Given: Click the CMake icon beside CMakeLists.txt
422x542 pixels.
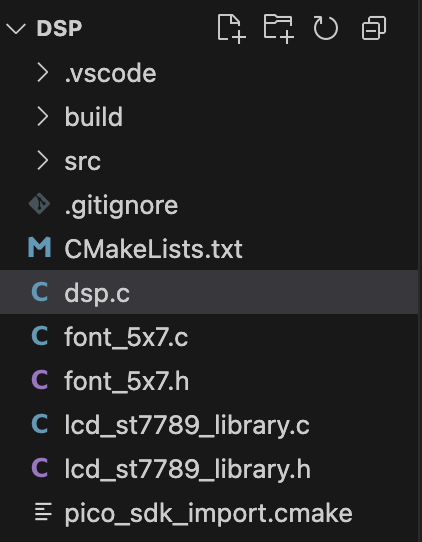Looking at the screenshot, I should [39, 247].
